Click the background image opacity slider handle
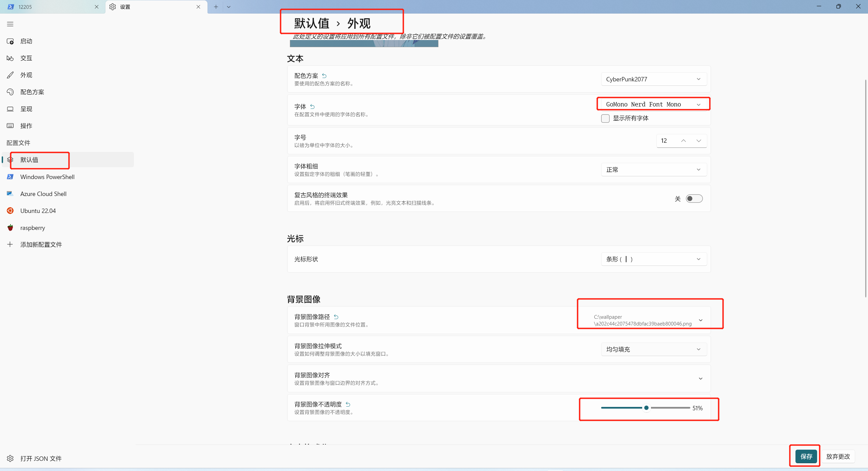The width and height of the screenshot is (868, 471). (x=646, y=408)
